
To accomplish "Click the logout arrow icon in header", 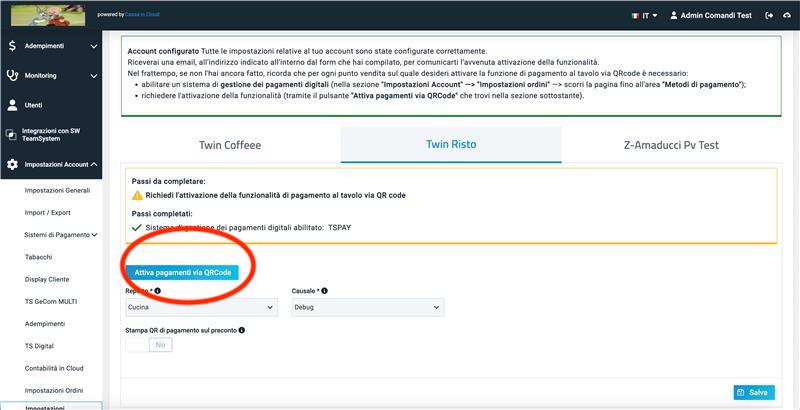I will click(769, 15).
